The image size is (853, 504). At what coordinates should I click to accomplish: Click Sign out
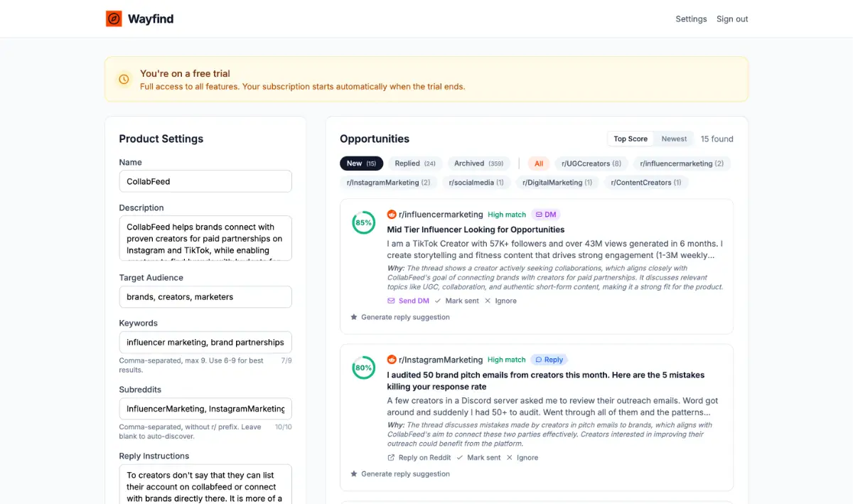point(732,19)
